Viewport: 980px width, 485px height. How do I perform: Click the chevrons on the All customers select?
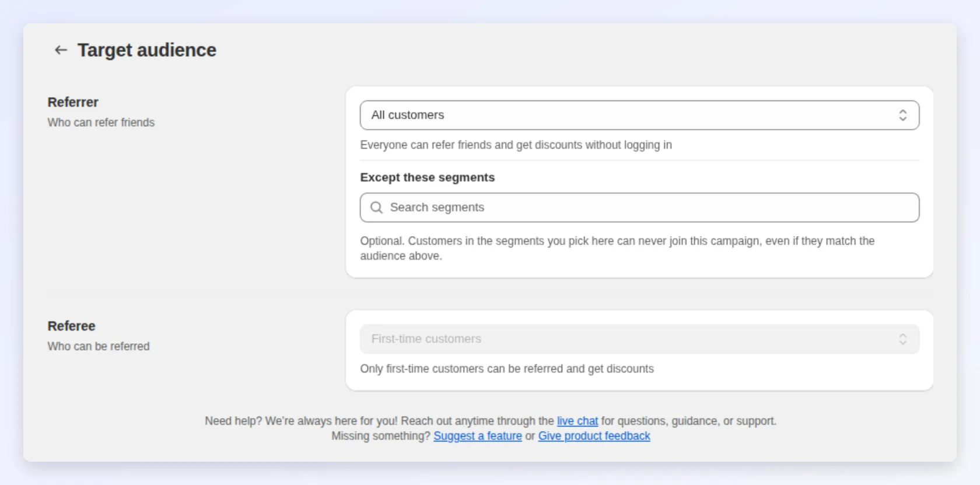click(902, 115)
